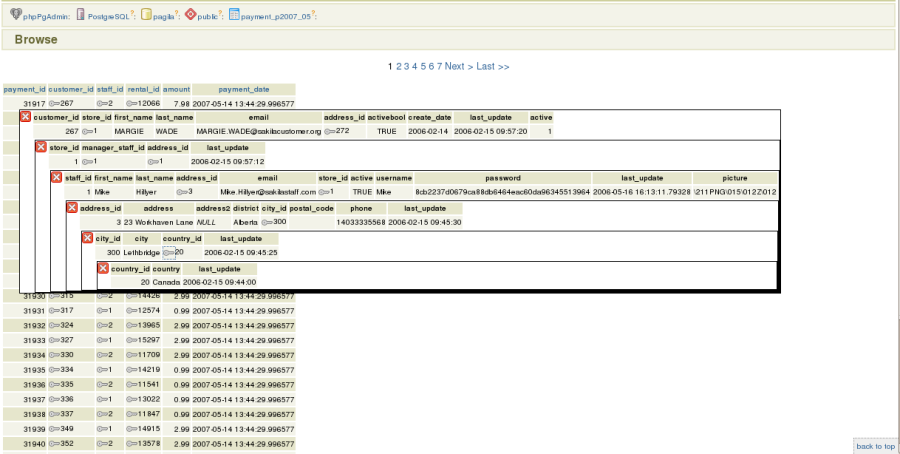
Task: Click the back to top link
Action: (x=875, y=446)
